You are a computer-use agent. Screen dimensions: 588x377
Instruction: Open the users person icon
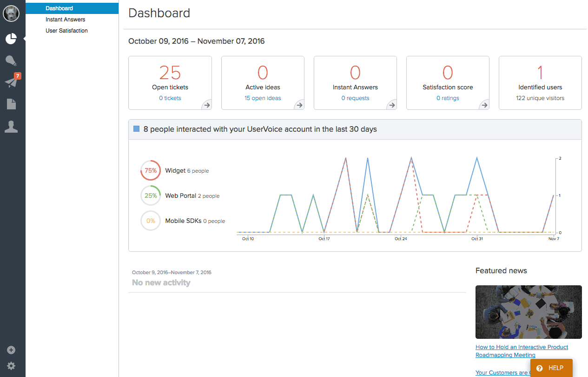click(x=11, y=127)
